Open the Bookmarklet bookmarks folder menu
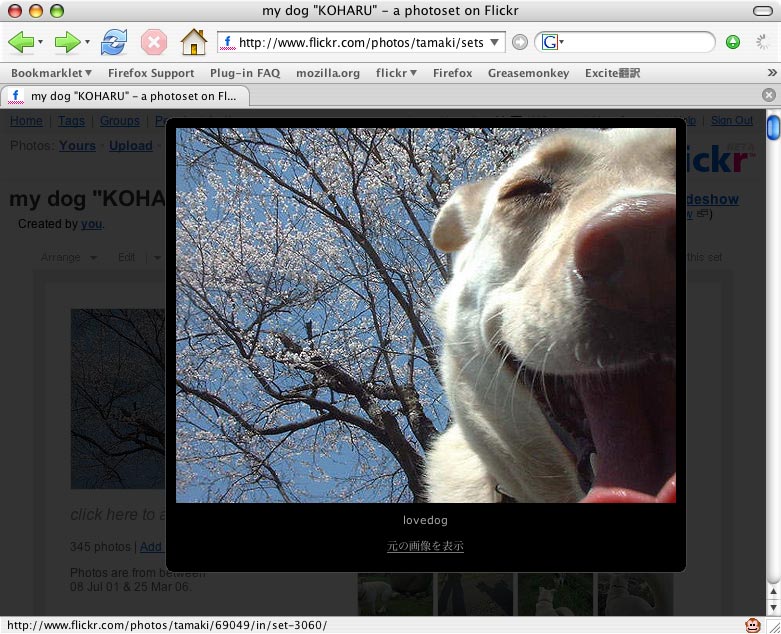The width and height of the screenshot is (781, 634). tap(51, 73)
